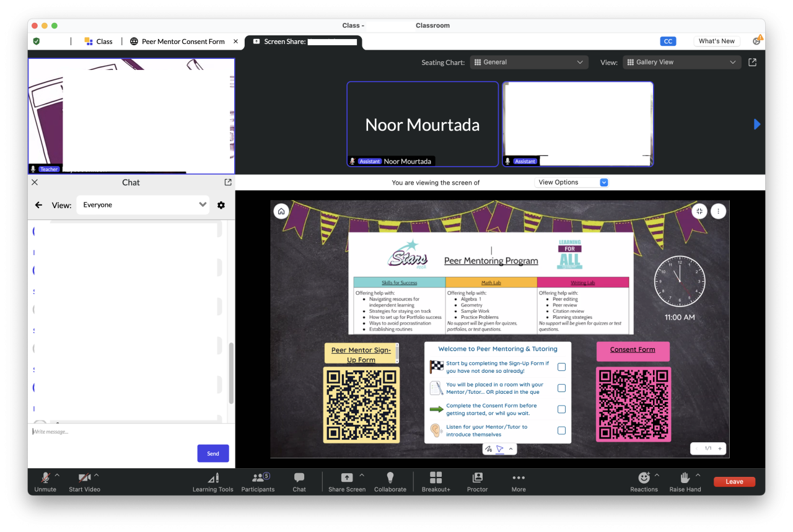Exit fullscreen on the shared board
This screenshot has width=793, height=532.
[x=699, y=211]
